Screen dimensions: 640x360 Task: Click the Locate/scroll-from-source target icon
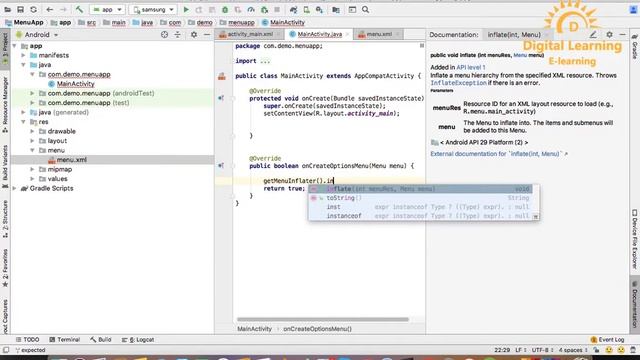click(164, 35)
